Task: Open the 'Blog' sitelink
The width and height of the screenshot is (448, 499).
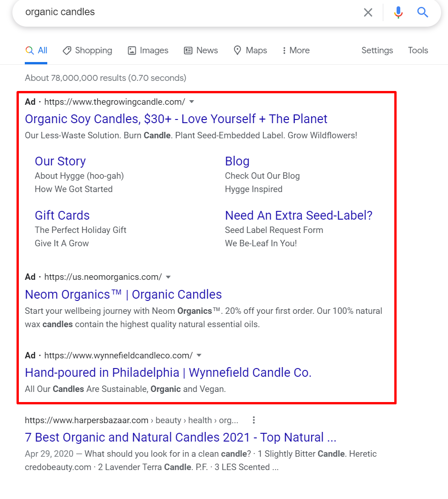Action: pyautogui.click(x=237, y=161)
